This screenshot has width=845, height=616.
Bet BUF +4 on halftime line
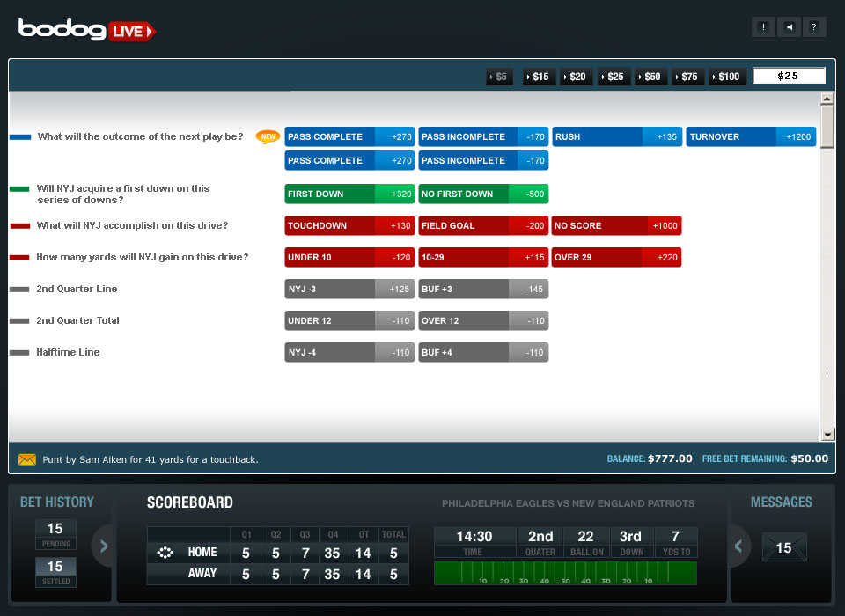483,353
